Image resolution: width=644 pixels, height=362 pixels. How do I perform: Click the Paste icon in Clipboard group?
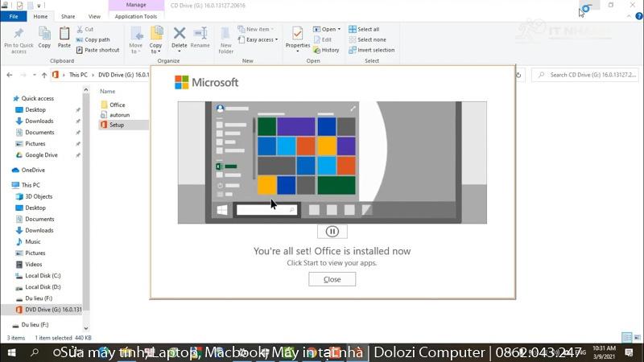point(64,34)
